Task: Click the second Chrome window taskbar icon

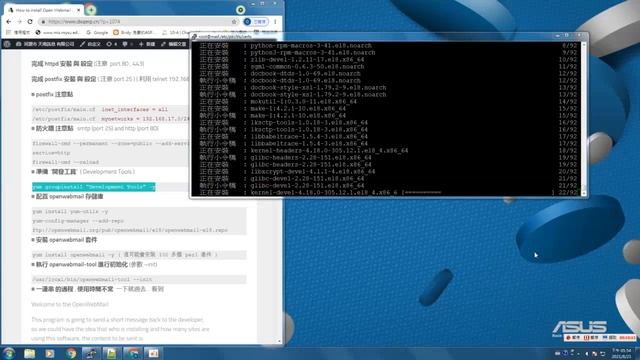Action: 133,353
